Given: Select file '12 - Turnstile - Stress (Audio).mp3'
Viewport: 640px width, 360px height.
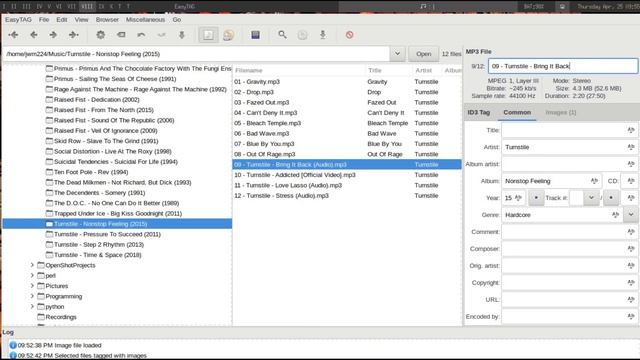Looking at the screenshot, I should (347, 196).
